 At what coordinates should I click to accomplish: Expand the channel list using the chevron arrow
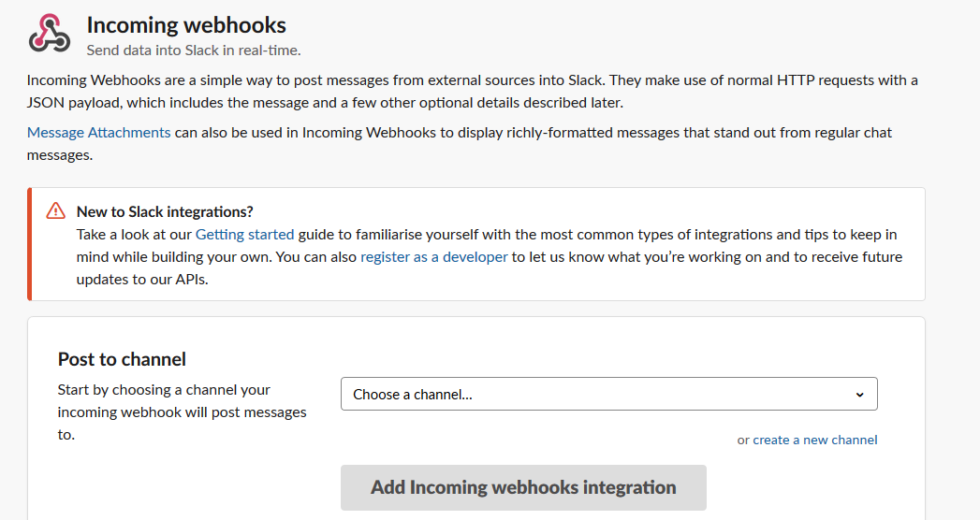[859, 395]
